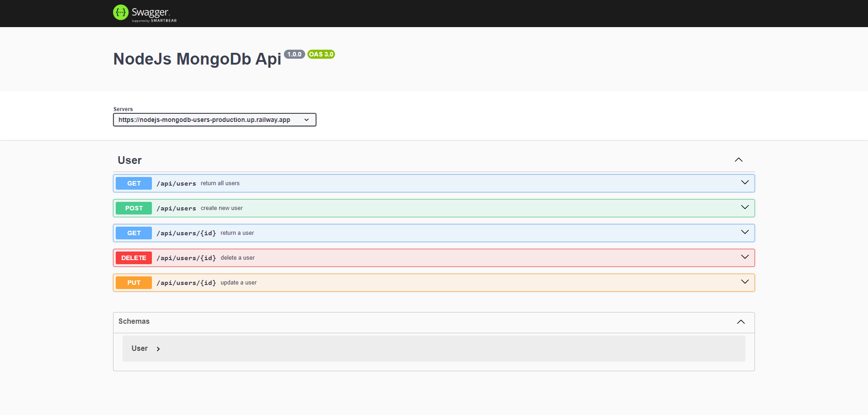Click /api/users/{id} path in DELETE row
Screen dimensions: 868x415
pos(186,258)
